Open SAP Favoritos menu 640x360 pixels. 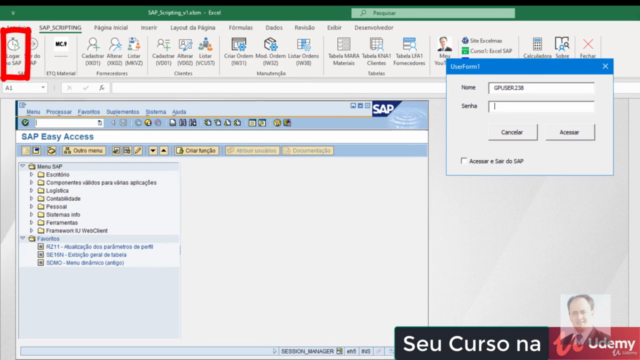coord(89,112)
